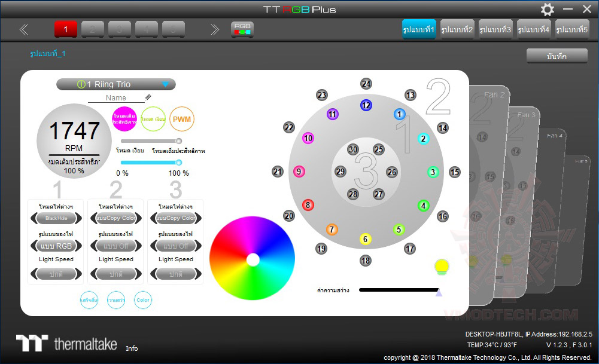Open the RGB sync icon button
Viewport: 599px width, 364px height.
(x=242, y=29)
